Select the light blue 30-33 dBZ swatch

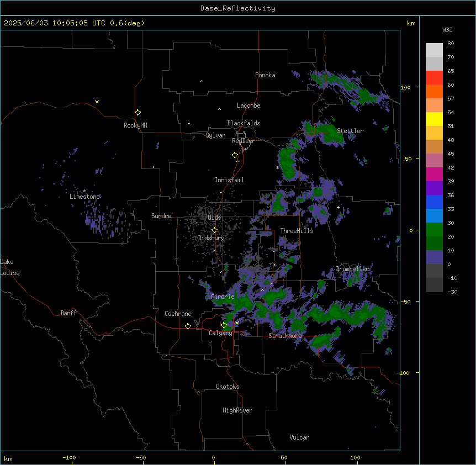434,215
